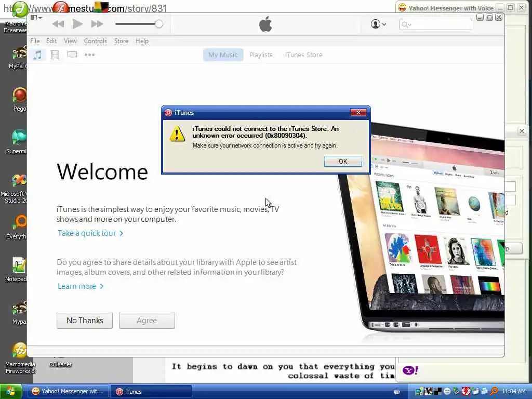Click the No Thanks button

pyautogui.click(x=85, y=320)
